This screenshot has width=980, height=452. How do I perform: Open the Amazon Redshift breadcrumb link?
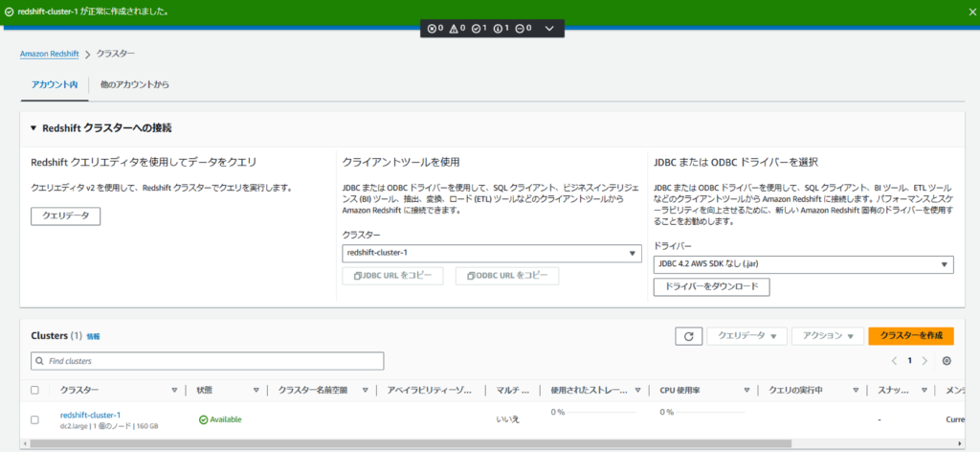(50, 54)
